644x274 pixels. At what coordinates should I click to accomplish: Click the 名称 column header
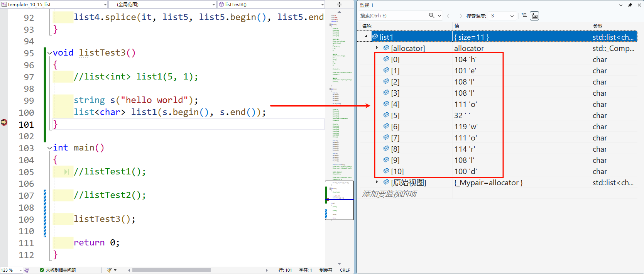pos(367,26)
